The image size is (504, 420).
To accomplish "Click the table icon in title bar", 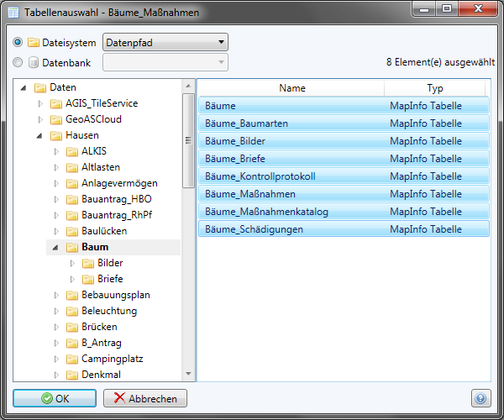I will [13, 13].
